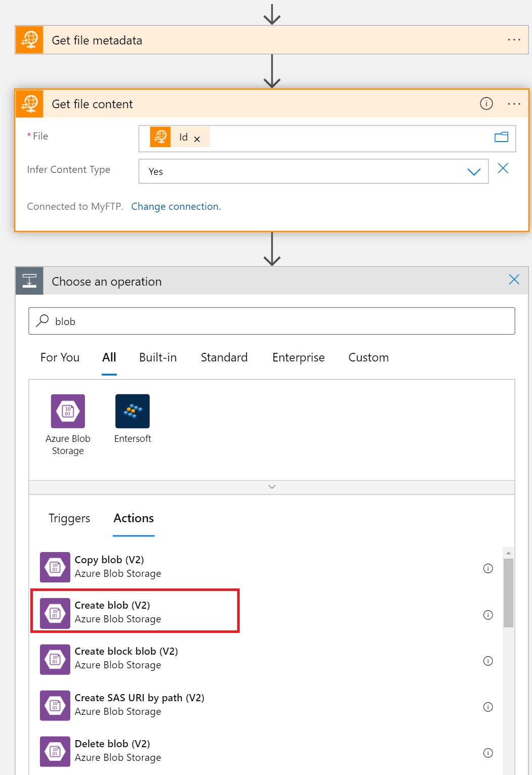Click the Azure Blob Storage connector icon
This screenshot has height=775, width=532.
click(68, 411)
